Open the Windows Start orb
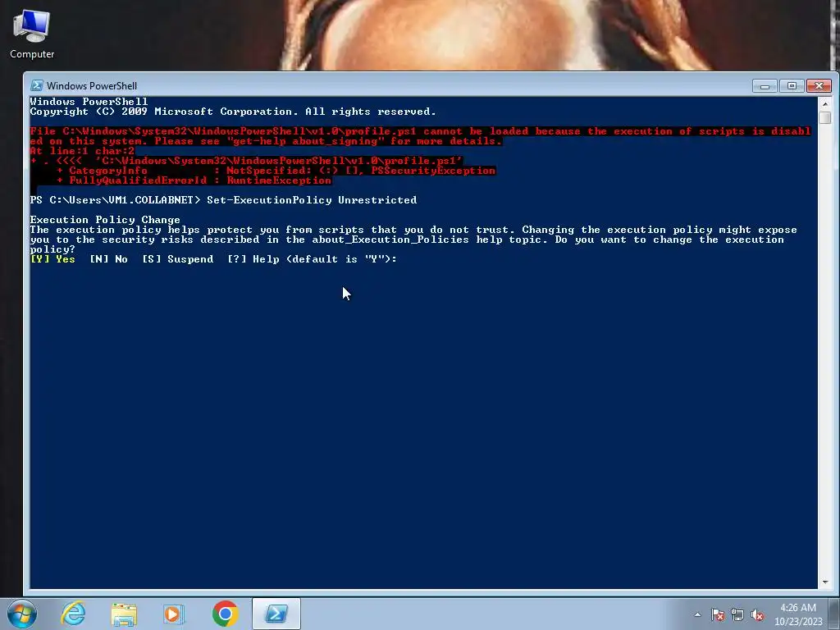Screen dimensions: 840x630 pos(22,614)
